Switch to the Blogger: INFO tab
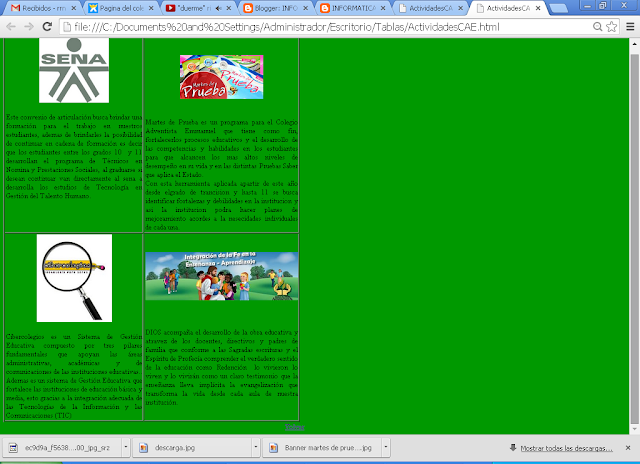Viewport: 640px width, 464px height. (276, 8)
